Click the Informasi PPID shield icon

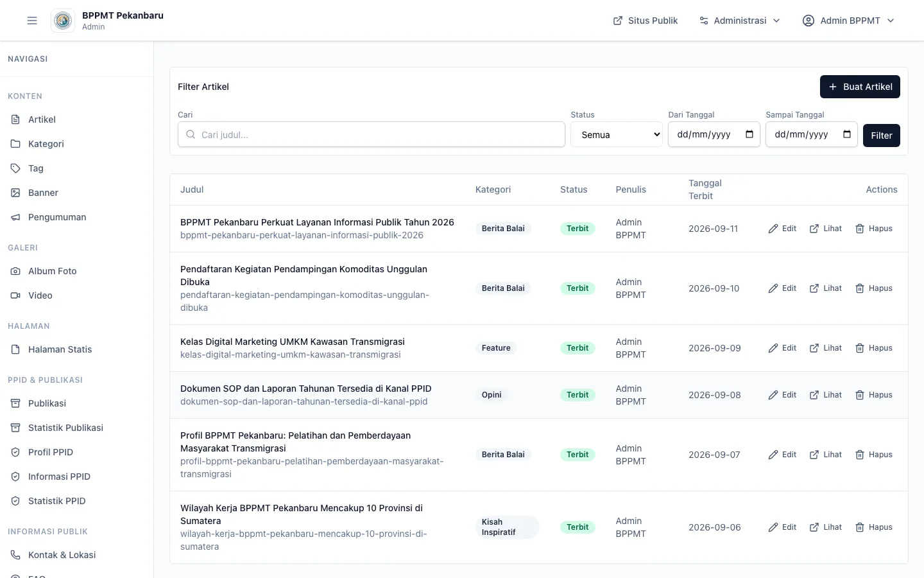[x=15, y=477]
